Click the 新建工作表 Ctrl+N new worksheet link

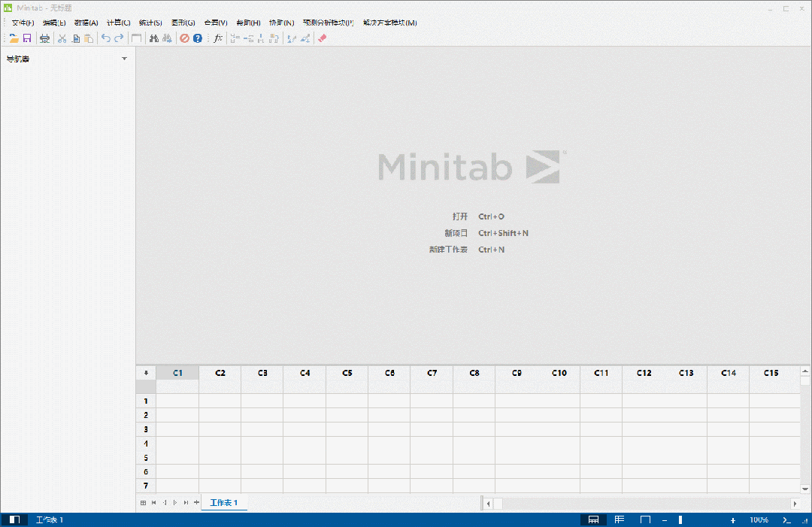[467, 250]
